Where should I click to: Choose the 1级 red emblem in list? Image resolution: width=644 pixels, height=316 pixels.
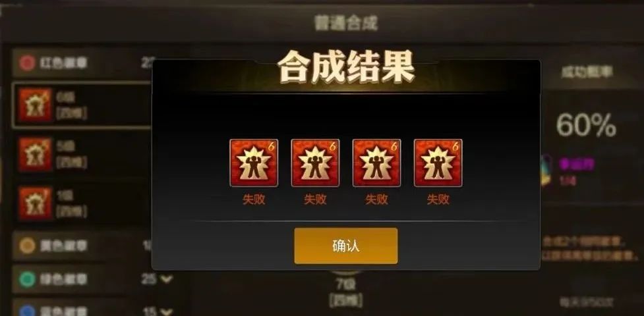point(82,203)
